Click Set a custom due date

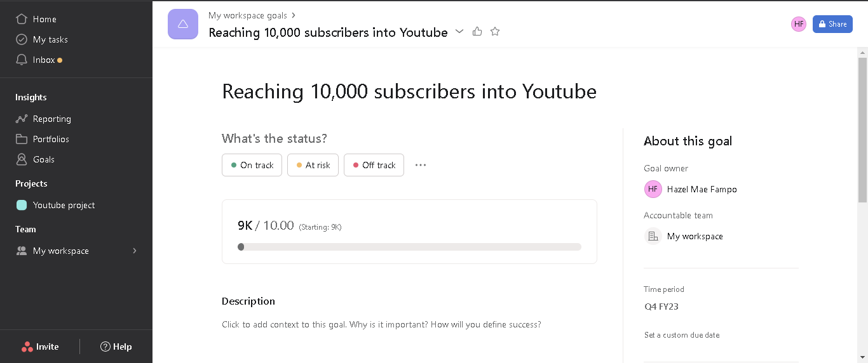[x=682, y=334]
